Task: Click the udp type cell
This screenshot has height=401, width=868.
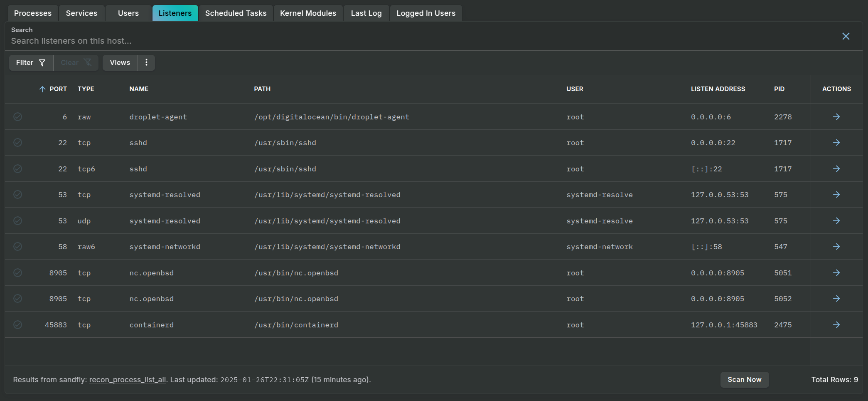Action: point(84,221)
